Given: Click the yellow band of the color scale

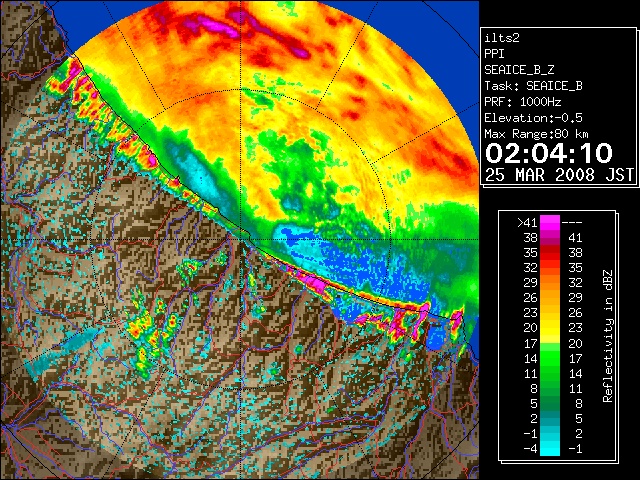Looking at the screenshot, I should 550,329.
